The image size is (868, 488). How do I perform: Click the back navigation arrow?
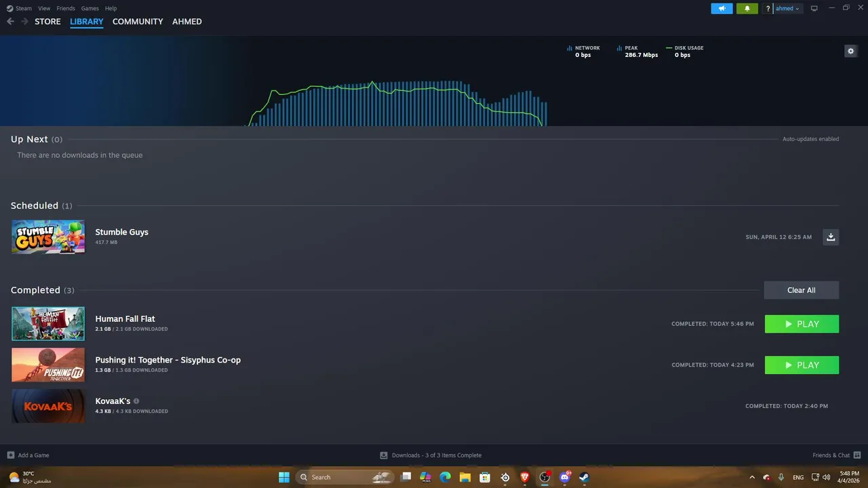coord(10,22)
